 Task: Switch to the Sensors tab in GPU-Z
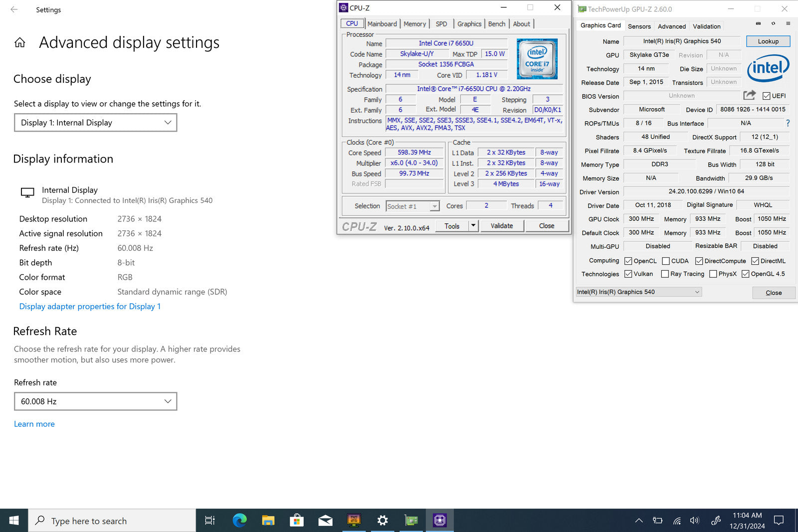click(639, 26)
